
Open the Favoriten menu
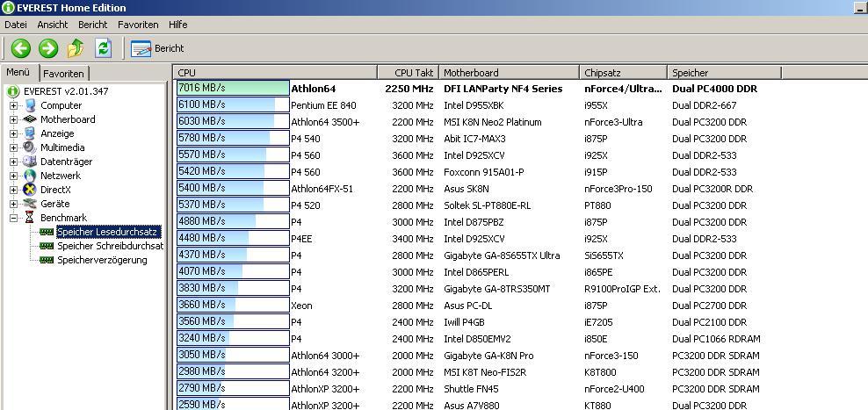point(139,25)
